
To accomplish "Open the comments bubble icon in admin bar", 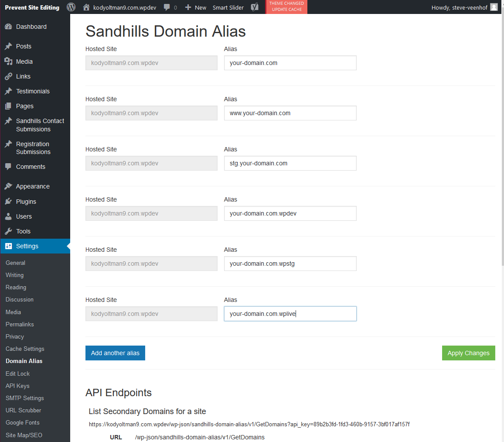I will (167, 7).
